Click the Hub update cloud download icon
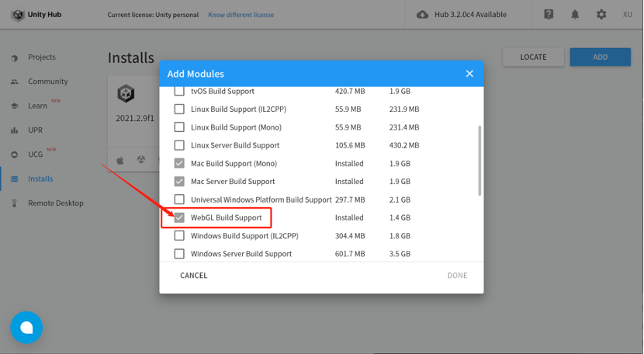The image size is (644, 354). (423, 14)
